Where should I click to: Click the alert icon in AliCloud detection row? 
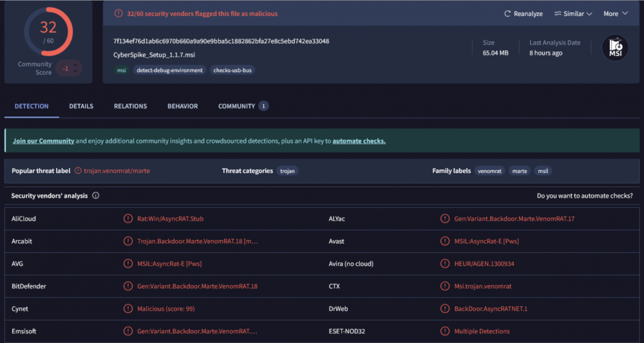pyautogui.click(x=128, y=219)
